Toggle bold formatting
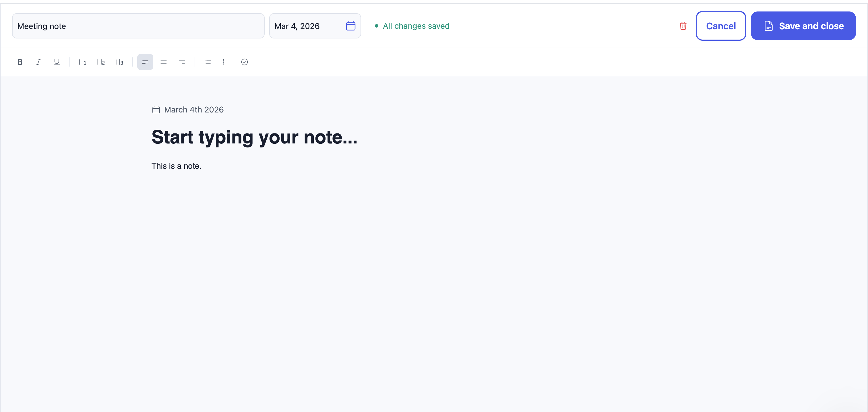The image size is (868, 412). (20, 62)
